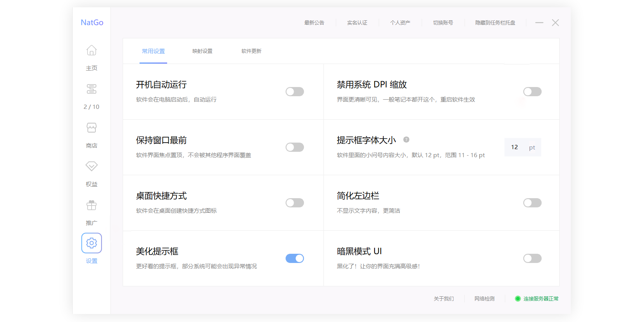Enable the 简化左边栏 switch

coord(532,203)
